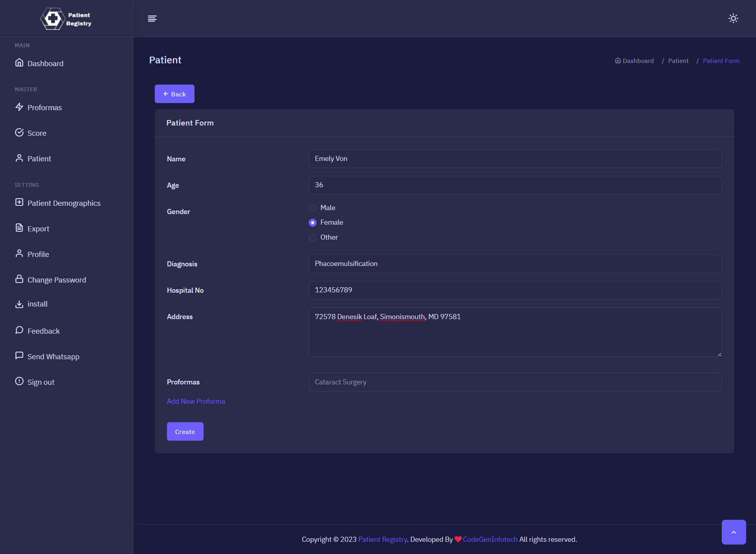The width and height of the screenshot is (756, 554).
Task: Click the scroll-to-top arrow button
Action: pos(733,532)
